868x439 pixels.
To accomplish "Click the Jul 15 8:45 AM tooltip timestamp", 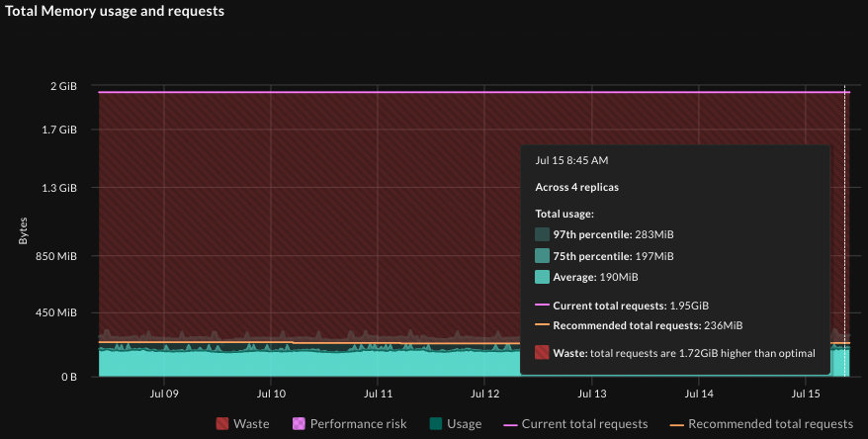I will [x=571, y=160].
